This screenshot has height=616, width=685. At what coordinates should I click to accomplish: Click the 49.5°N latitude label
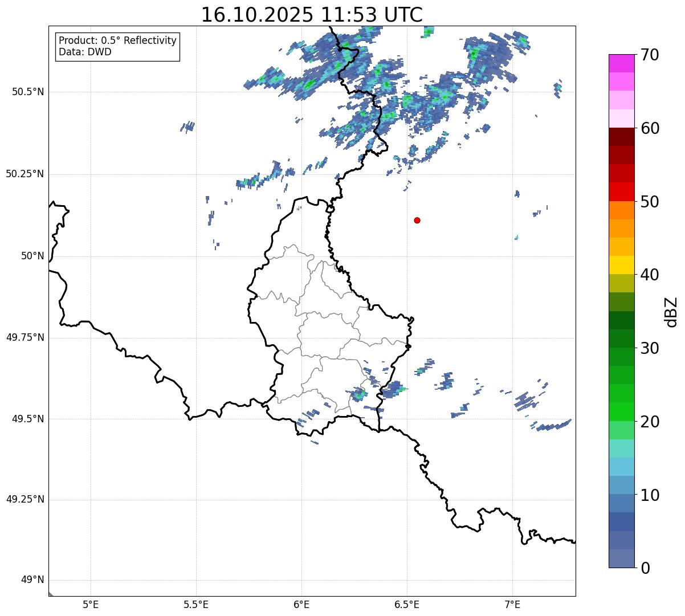click(27, 419)
